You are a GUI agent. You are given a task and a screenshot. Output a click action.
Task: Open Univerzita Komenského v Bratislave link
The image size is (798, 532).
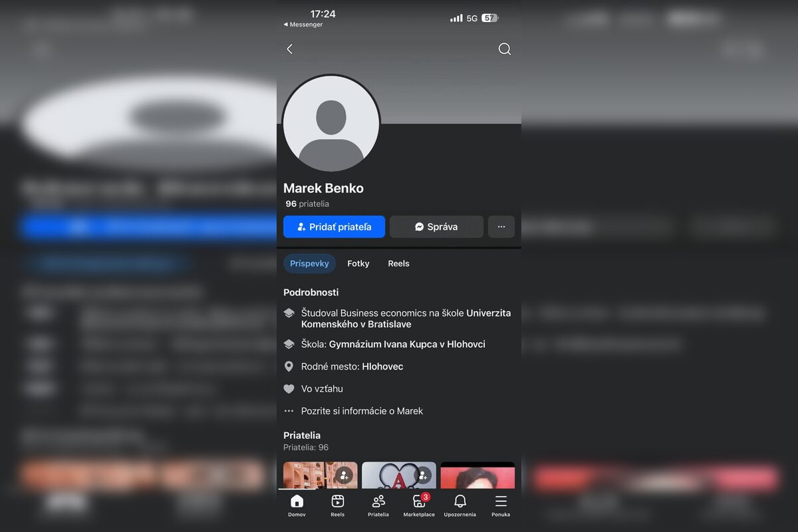tap(406, 319)
